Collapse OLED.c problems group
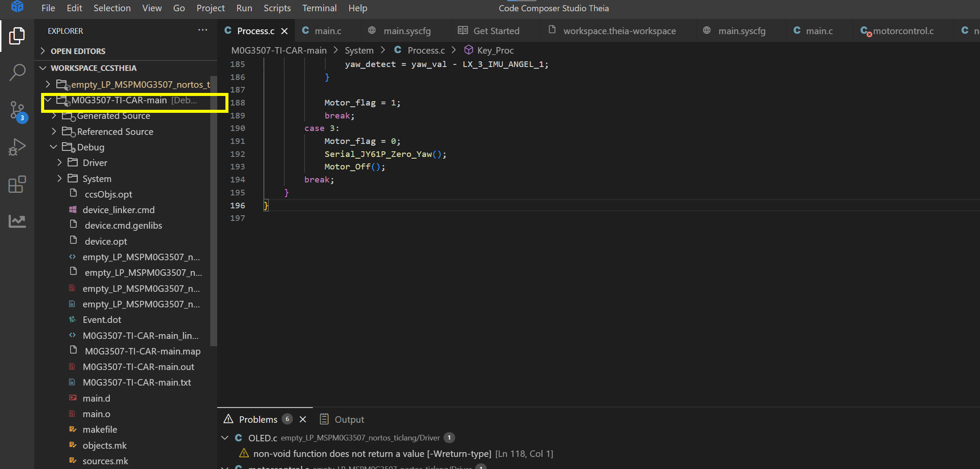 225,438
